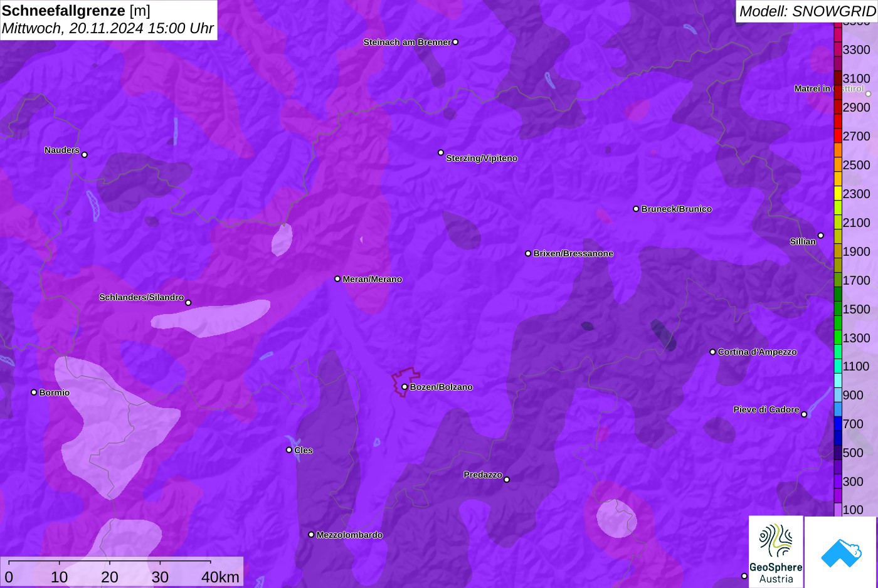Click the Matrei in Osttirol label
The image size is (878, 588).
pos(829,88)
